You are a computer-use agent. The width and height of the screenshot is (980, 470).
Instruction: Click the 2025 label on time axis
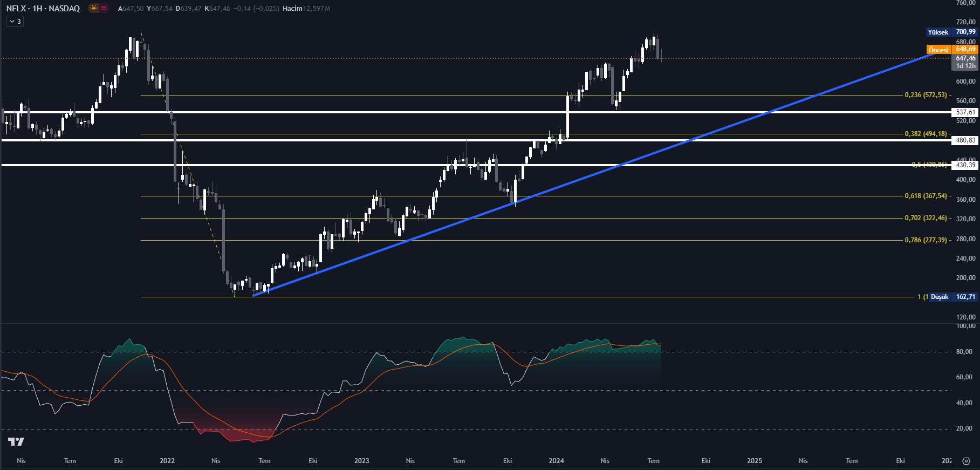755,461
